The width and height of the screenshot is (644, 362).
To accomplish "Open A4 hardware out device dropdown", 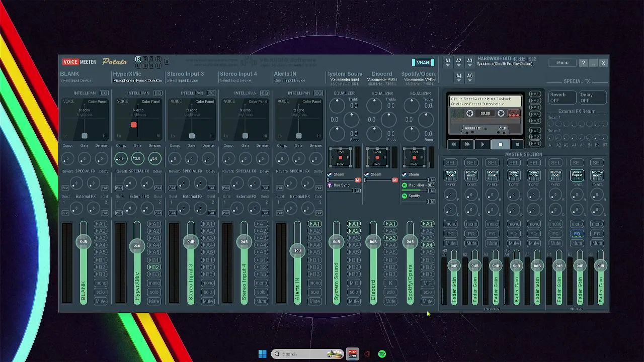I will (x=458, y=77).
